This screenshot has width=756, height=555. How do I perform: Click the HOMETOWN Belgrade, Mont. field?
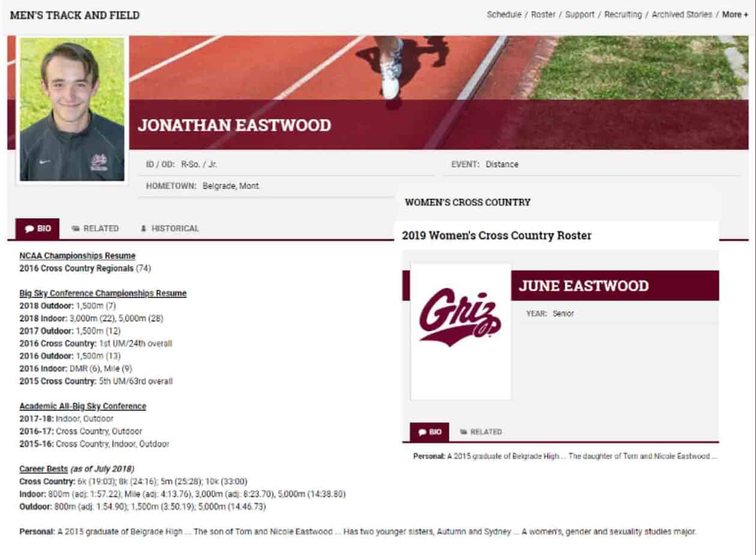click(203, 186)
